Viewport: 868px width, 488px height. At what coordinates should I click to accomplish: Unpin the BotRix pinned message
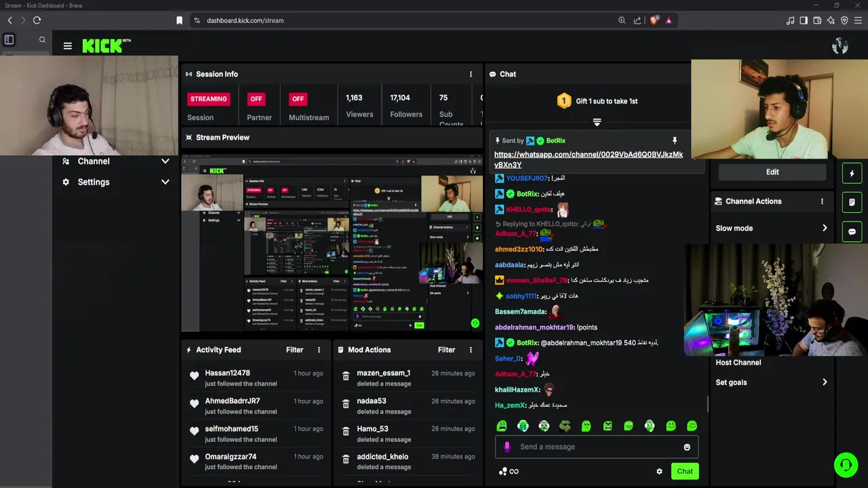674,140
